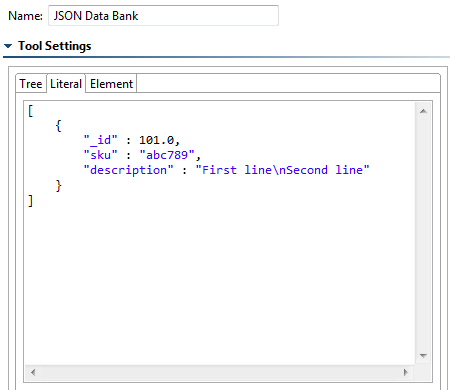This screenshot has height=390, width=450.
Task: Click the horizontal scrollbar left arrow
Action: point(33,372)
